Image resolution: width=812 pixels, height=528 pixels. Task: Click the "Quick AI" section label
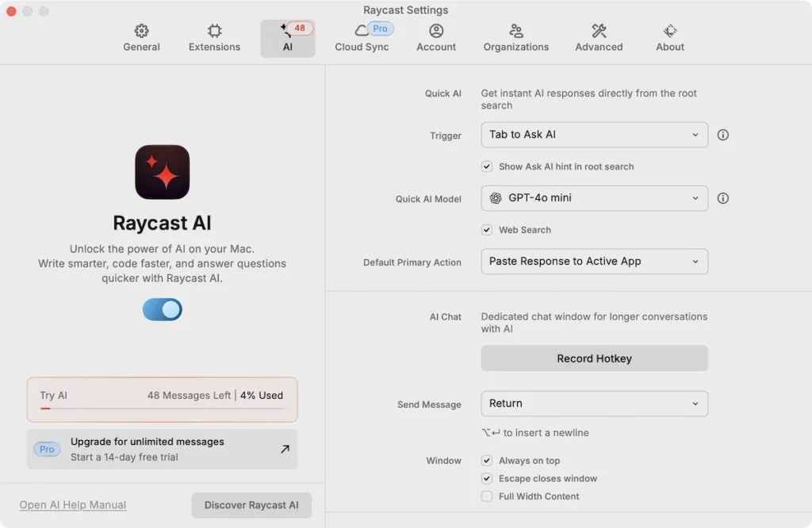click(442, 94)
